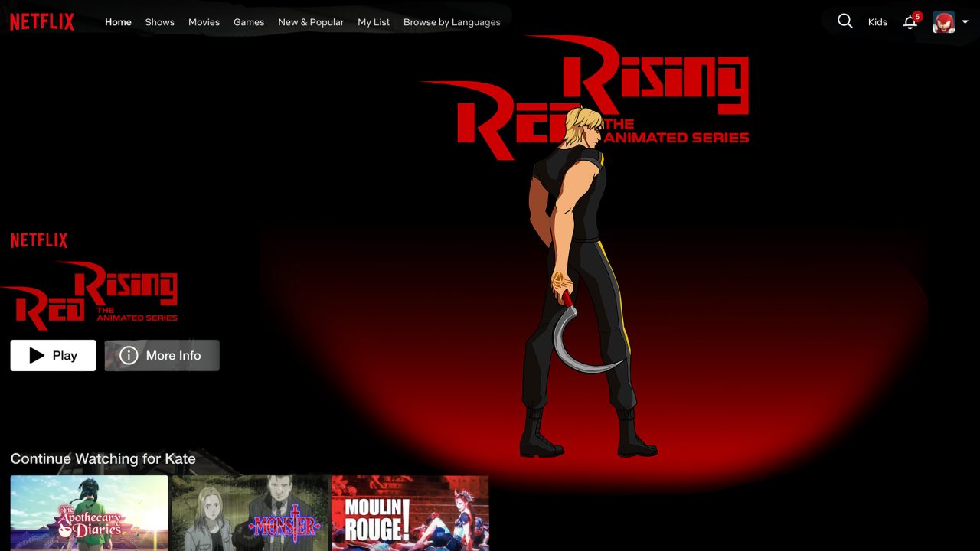Click More Info button
This screenshot has height=551, width=980.
click(162, 355)
